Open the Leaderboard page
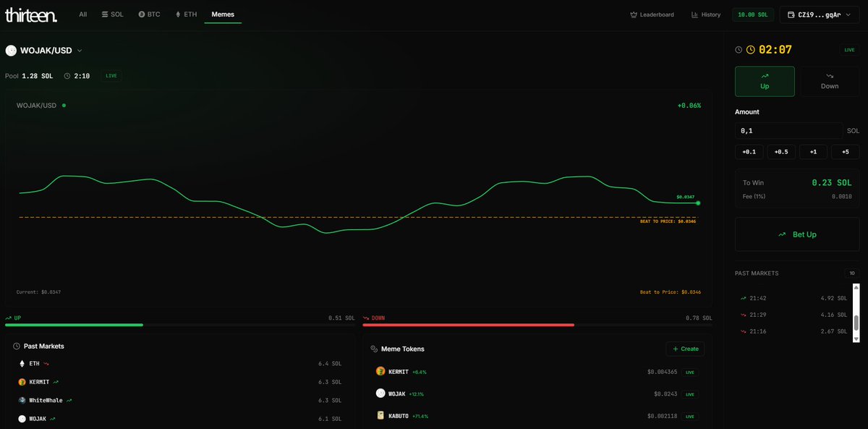 click(x=652, y=14)
